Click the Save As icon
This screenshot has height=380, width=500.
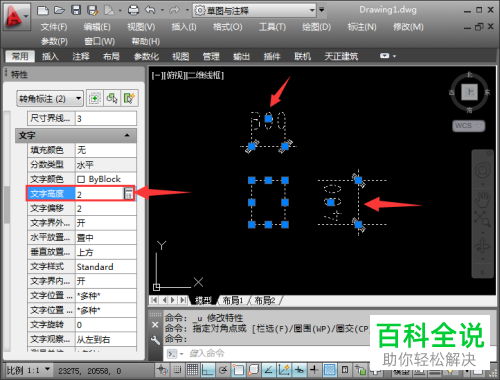[92, 10]
